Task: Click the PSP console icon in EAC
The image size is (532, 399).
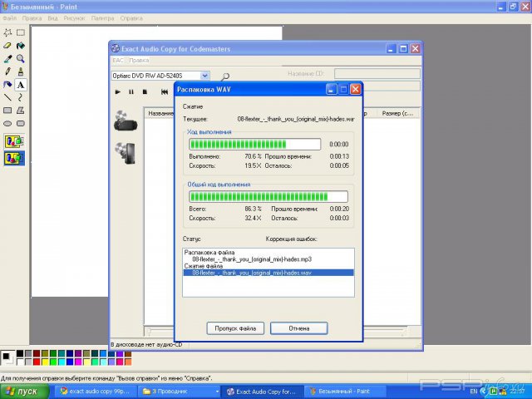Action: pos(124,119)
